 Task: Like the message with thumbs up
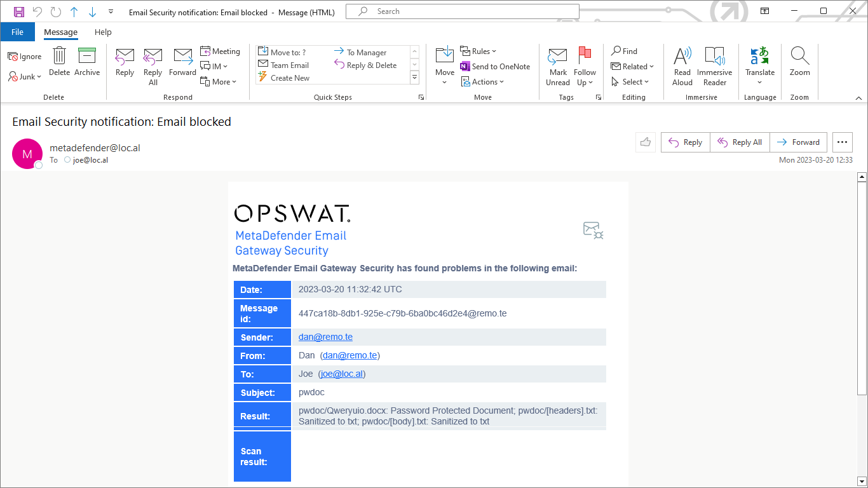click(646, 142)
